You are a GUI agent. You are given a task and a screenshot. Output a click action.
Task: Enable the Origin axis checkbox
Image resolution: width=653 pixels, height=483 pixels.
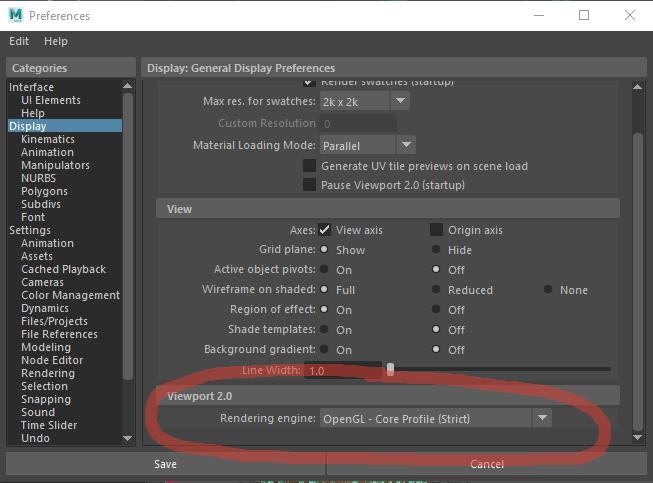(437, 230)
